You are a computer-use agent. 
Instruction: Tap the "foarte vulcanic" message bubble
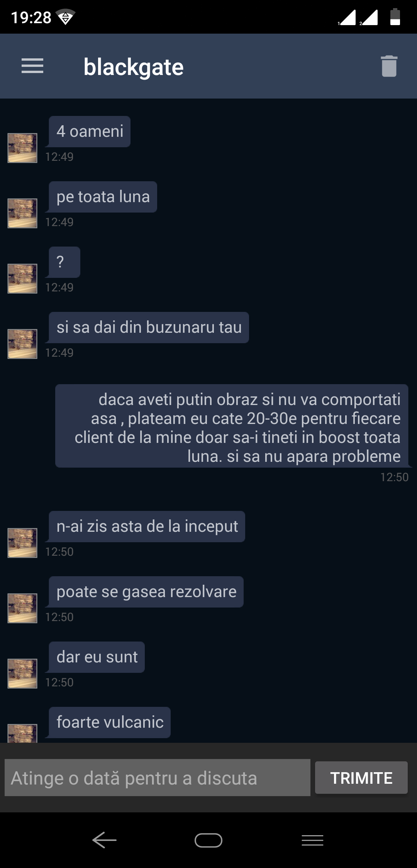[x=110, y=722]
